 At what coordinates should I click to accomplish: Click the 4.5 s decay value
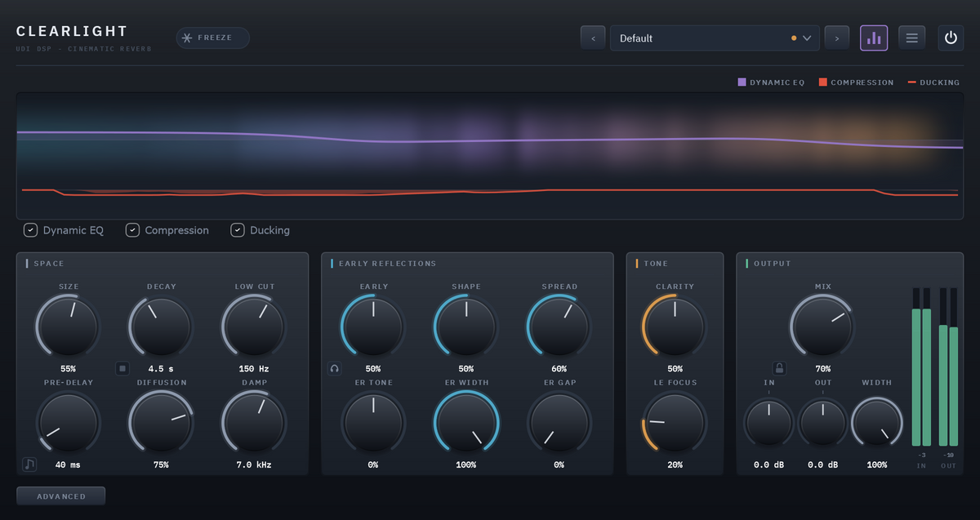(161, 369)
